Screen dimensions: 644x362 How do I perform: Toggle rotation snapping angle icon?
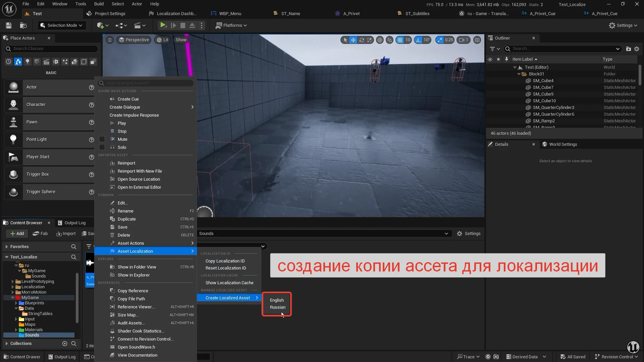pyautogui.click(x=418, y=40)
